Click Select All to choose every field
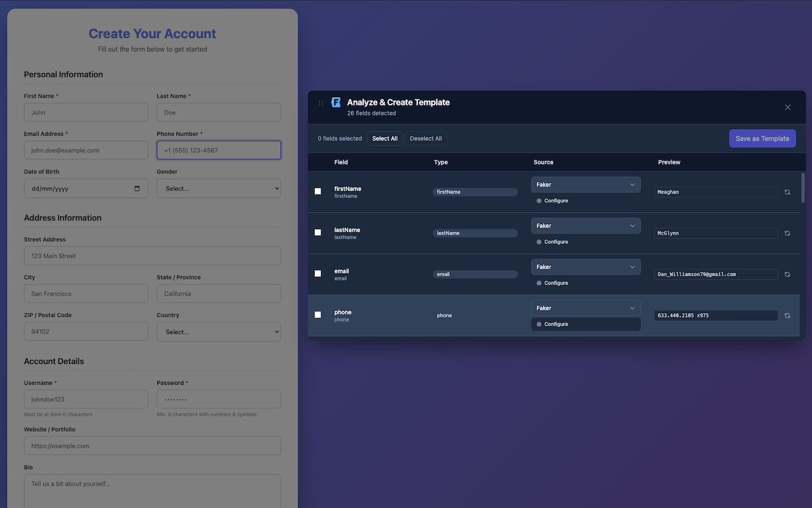 (384, 138)
